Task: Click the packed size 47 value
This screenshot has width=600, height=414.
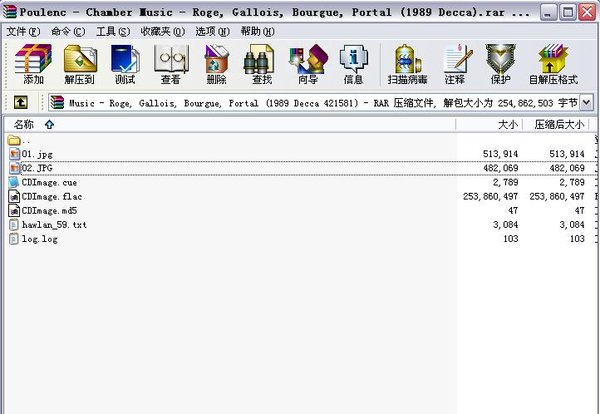Action: 579,210
